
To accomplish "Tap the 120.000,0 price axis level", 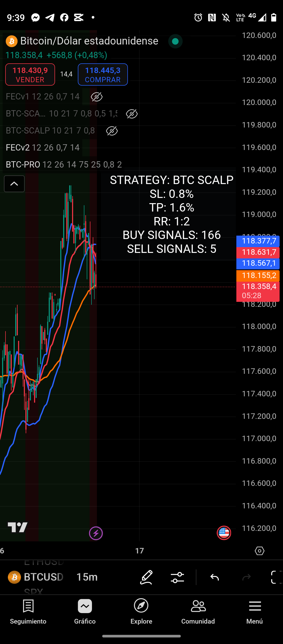I will point(259,102).
